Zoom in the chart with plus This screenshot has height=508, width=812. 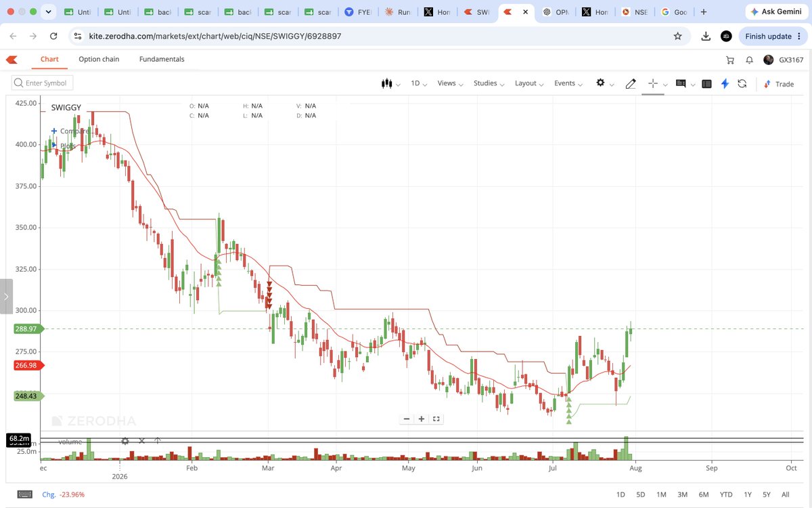422,419
